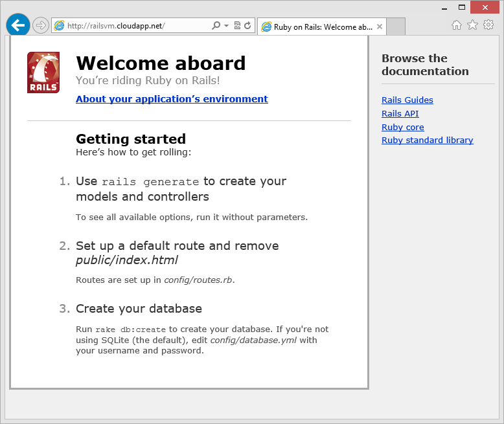The image size is (504, 424).
Task: Minimize the browser window
Action: [444, 8]
